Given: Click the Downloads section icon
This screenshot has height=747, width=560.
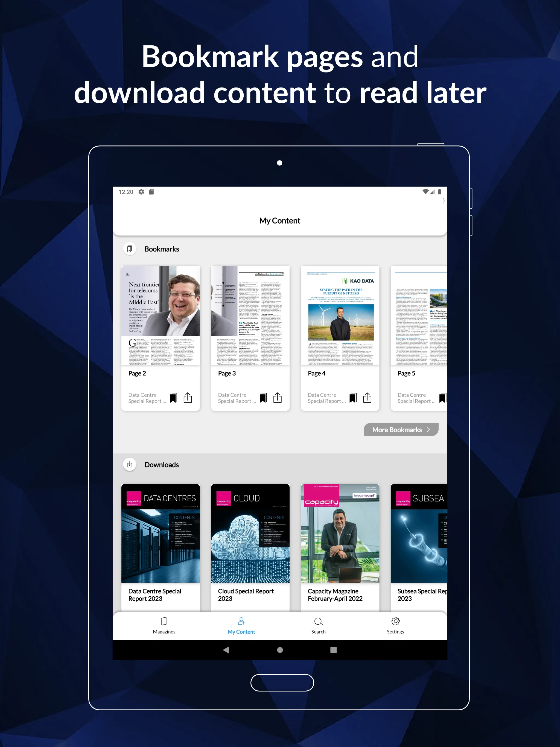Looking at the screenshot, I should [130, 465].
